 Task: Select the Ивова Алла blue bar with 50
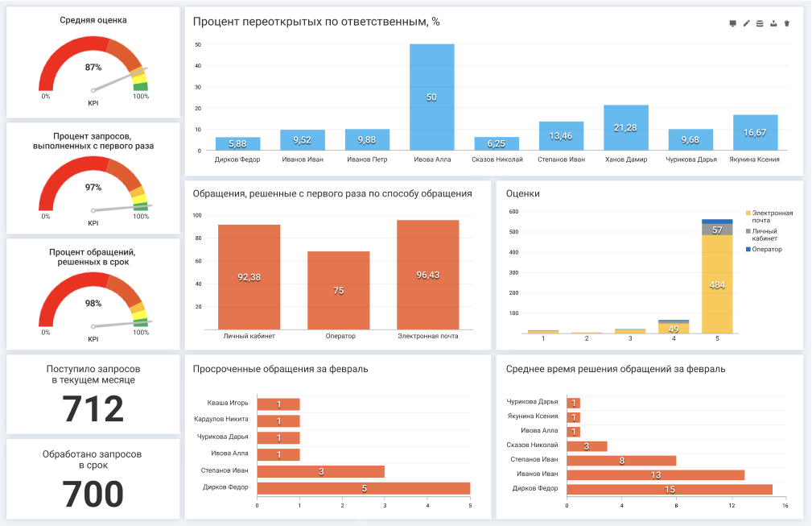click(432, 97)
